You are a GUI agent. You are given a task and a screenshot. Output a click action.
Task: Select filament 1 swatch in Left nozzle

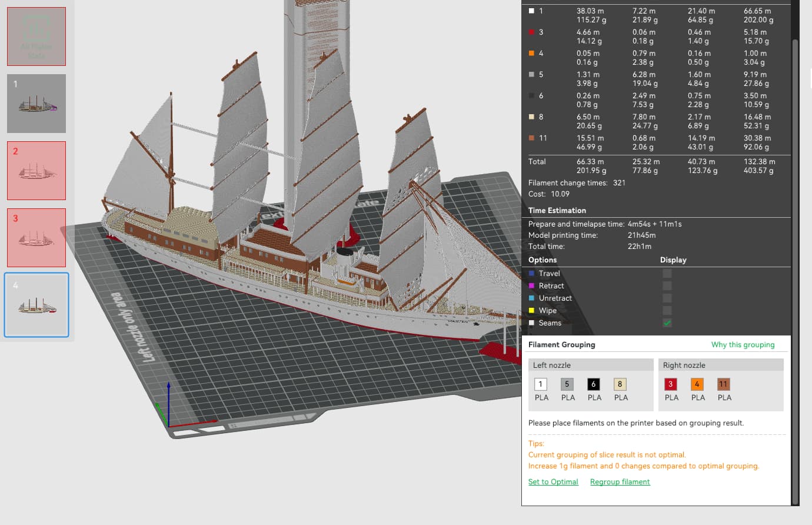pos(541,384)
